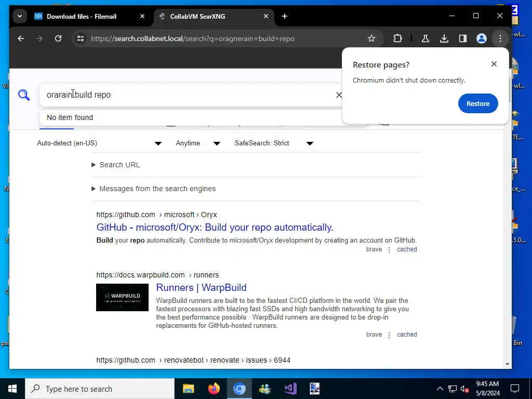
Task: Bookmark this page with the star icon
Action: [x=371, y=38]
